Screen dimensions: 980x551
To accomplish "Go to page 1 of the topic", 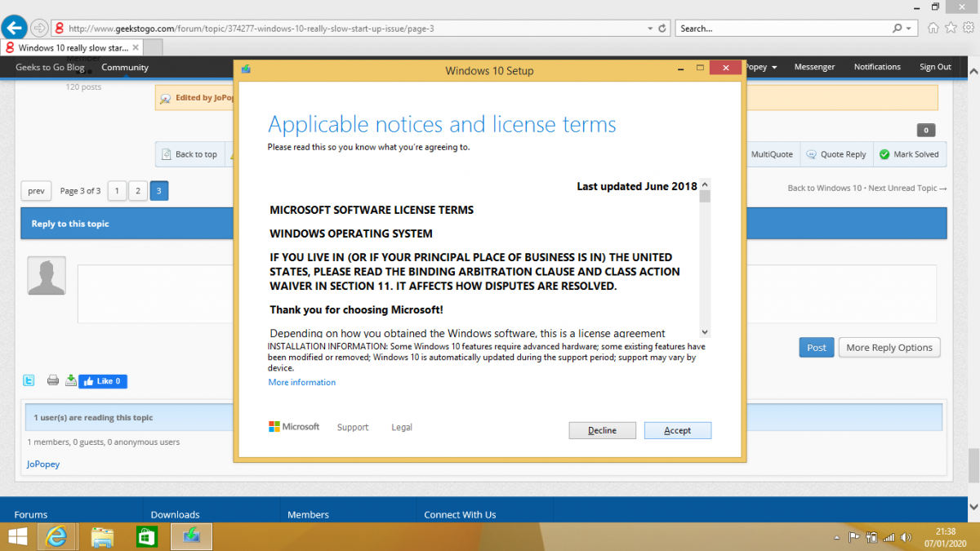I will [117, 191].
